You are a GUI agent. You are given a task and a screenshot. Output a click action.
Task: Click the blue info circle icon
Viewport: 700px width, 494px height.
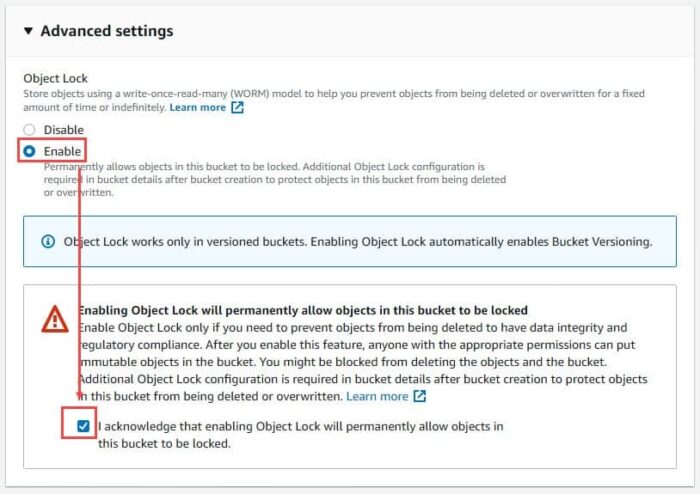point(48,241)
